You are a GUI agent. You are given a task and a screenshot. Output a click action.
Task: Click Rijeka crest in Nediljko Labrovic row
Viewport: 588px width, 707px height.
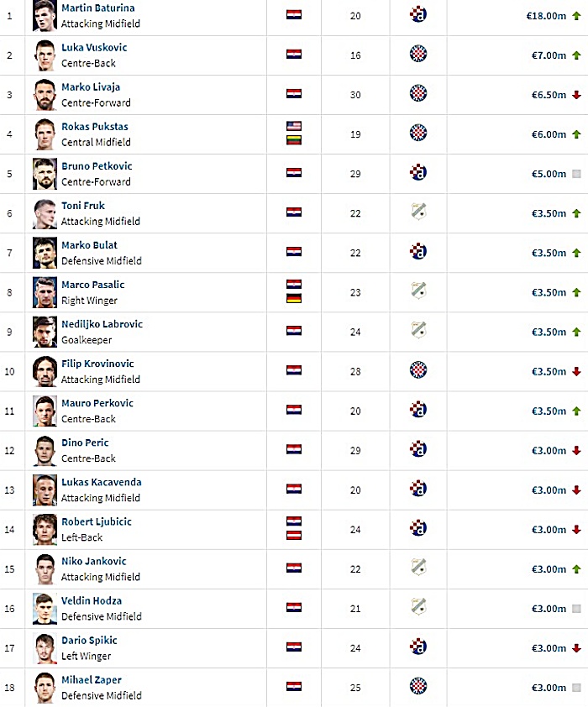(x=418, y=331)
